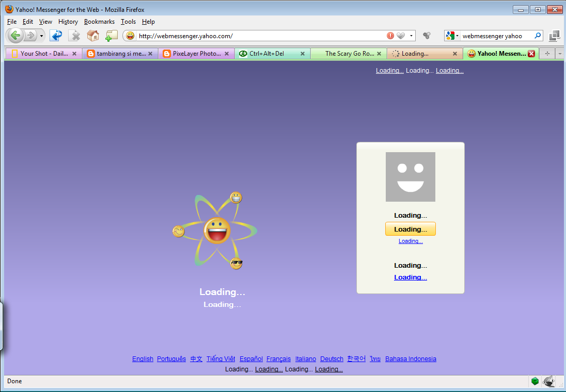
Task: Open the list-all-tabs dropdown arrow
Action: pyautogui.click(x=559, y=53)
